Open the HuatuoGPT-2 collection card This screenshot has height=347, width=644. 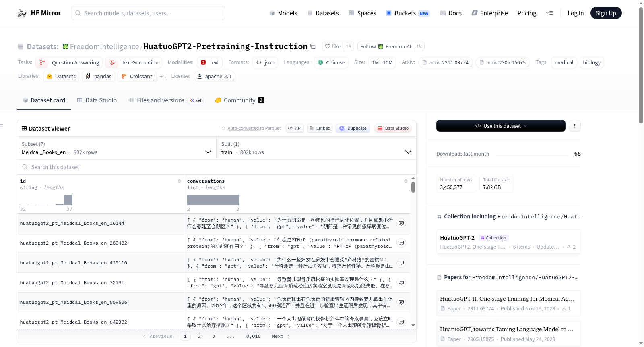point(508,242)
